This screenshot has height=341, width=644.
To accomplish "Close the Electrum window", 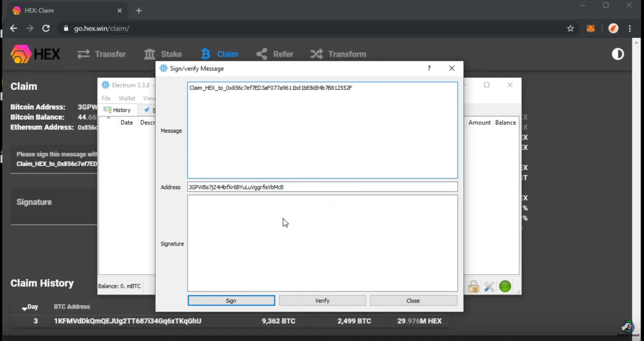I will (x=510, y=85).
